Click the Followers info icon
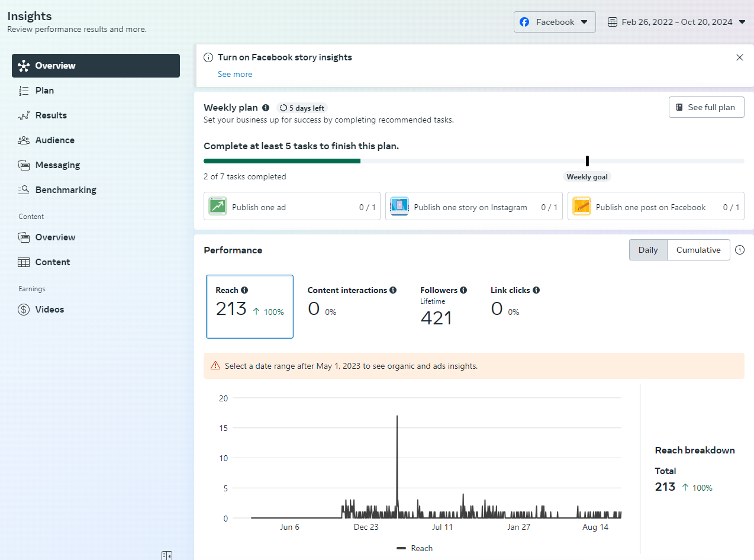 463,290
